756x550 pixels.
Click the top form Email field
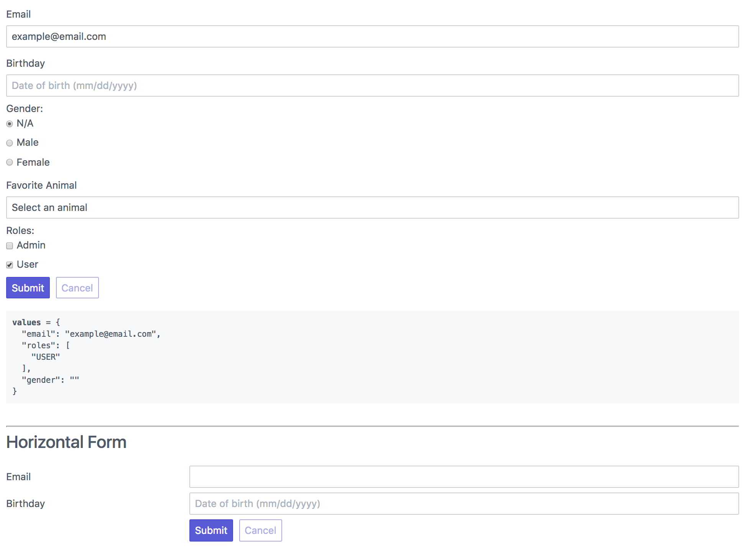(x=372, y=36)
